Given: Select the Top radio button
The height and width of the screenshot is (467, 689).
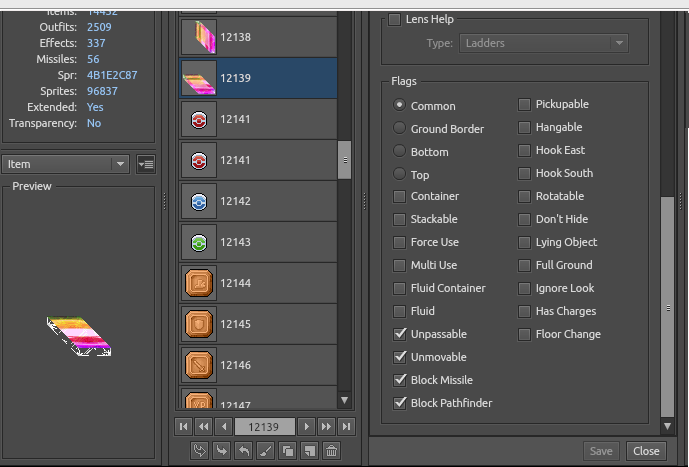Looking at the screenshot, I should point(399,174).
